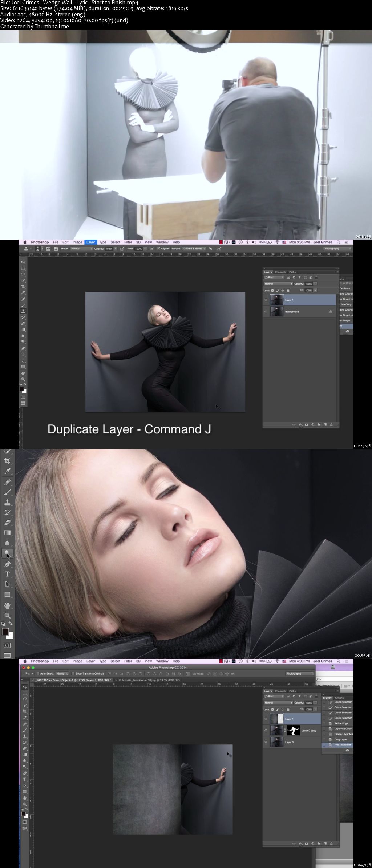Image resolution: width=372 pixels, height=868 pixels.
Task: Toggle Lock all padlock in 3:35 PM Layers panel
Action: 288,291
